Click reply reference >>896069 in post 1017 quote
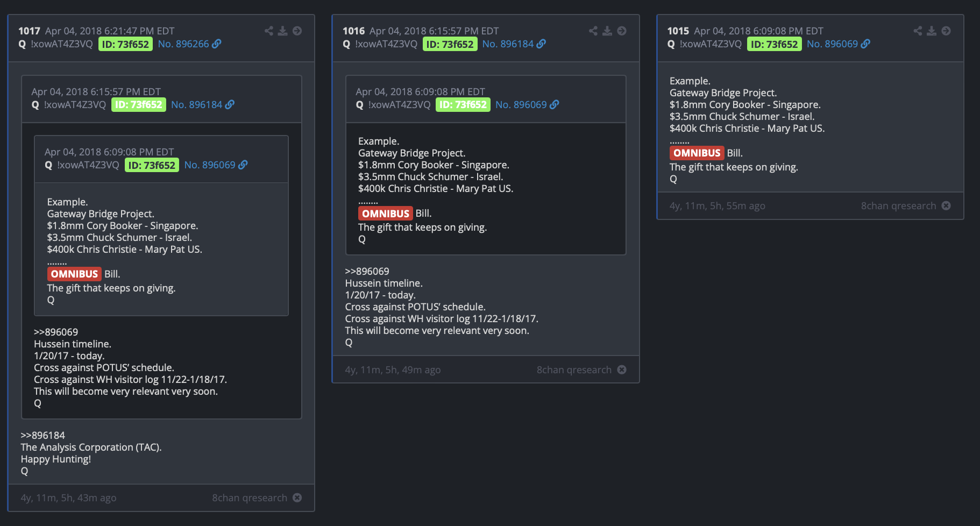Screen dimensions: 980x526 coord(56,332)
